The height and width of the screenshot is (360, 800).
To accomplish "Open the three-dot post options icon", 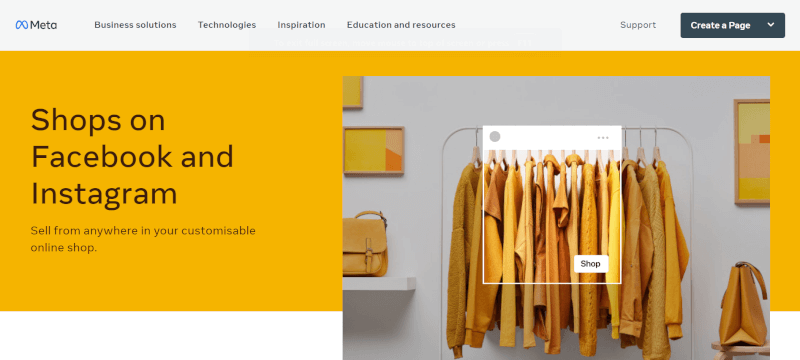I will (603, 138).
